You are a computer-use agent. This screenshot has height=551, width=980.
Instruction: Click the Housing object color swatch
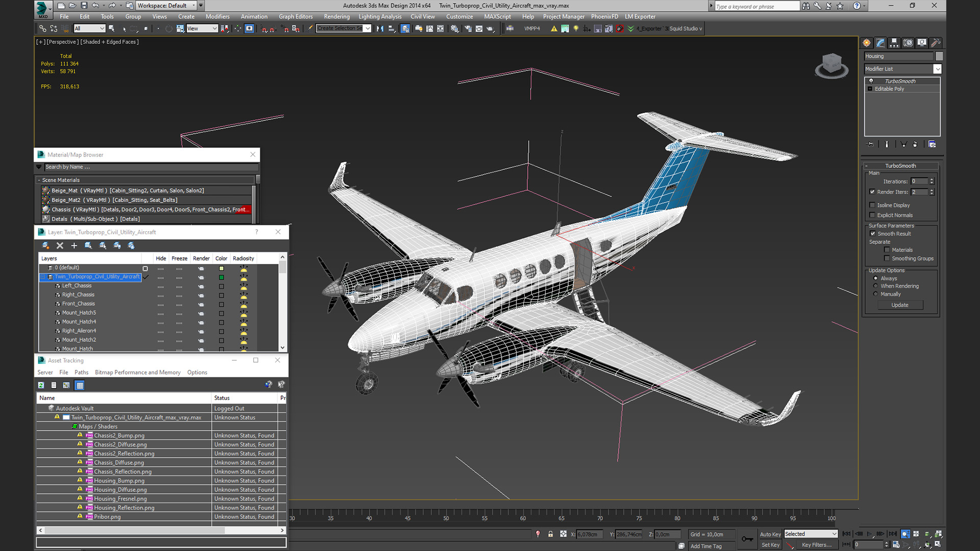pyautogui.click(x=939, y=56)
